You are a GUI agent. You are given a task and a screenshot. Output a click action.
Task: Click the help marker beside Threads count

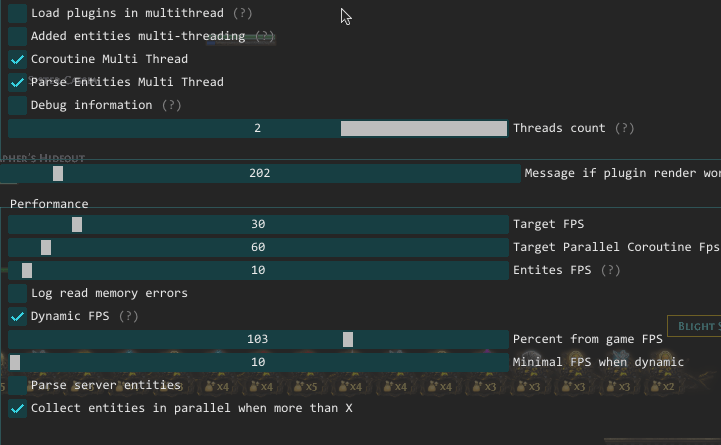pyautogui.click(x=624, y=128)
